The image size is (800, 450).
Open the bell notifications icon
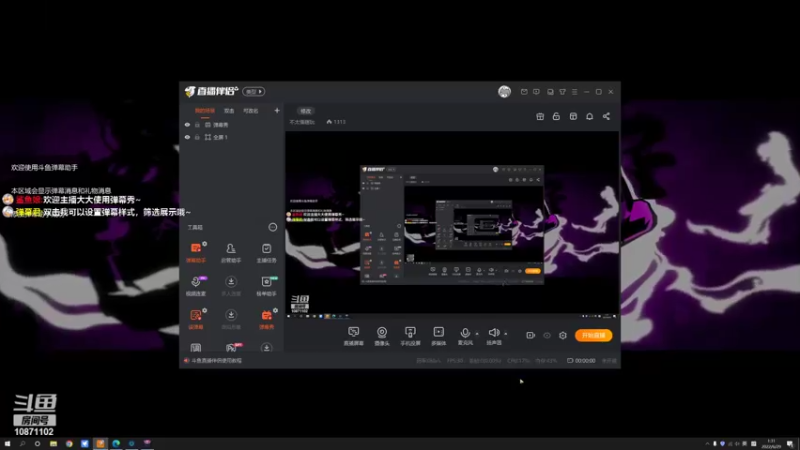(x=589, y=116)
